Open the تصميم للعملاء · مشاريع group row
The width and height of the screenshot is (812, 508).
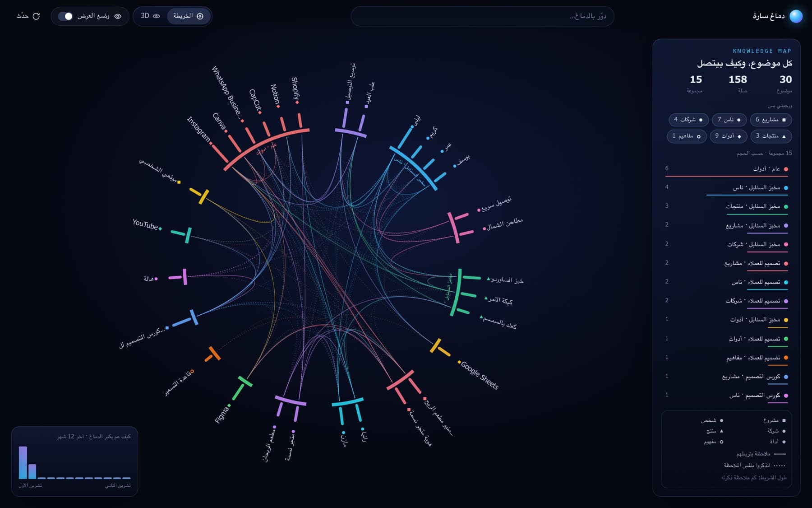point(726,264)
